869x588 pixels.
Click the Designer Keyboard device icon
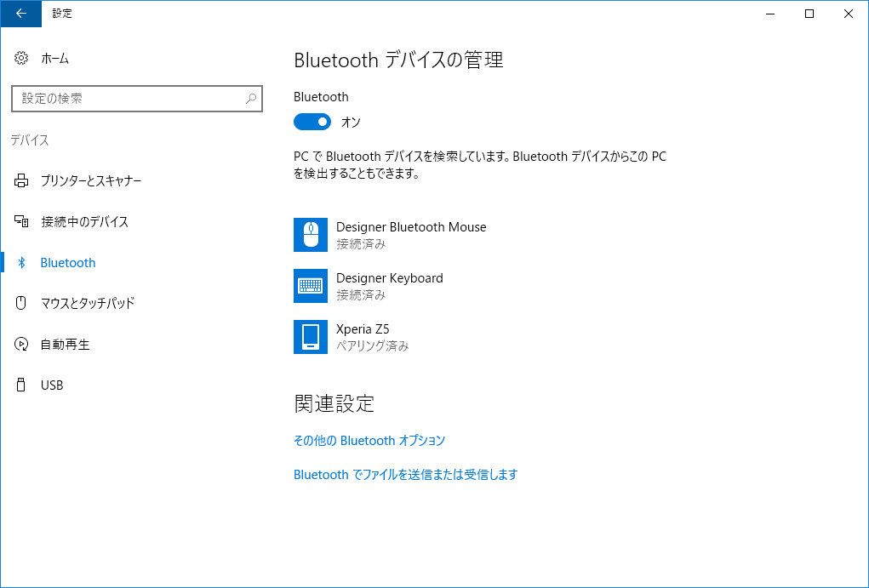click(311, 286)
